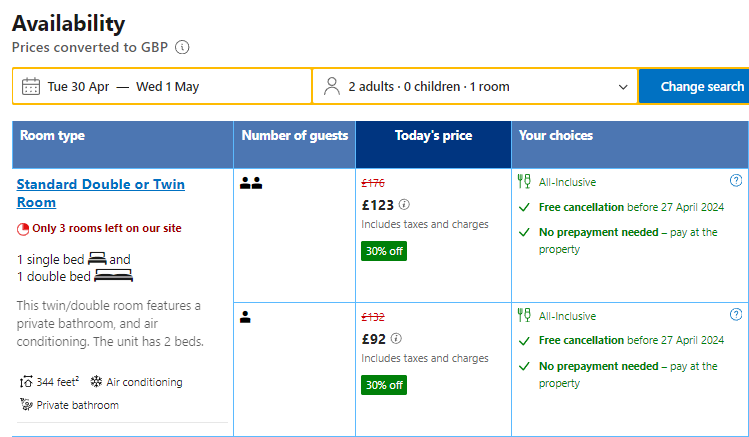Click info icon next to £92 price
Image resolution: width=749 pixels, height=437 pixels.
click(x=396, y=338)
